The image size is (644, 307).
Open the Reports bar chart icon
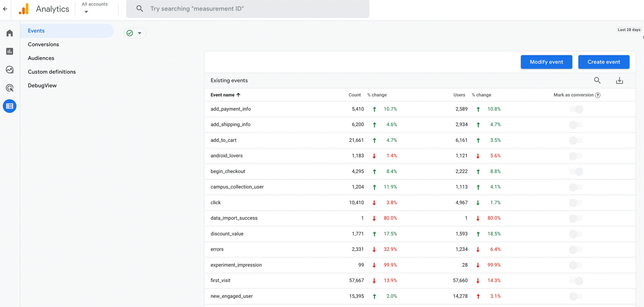[10, 51]
